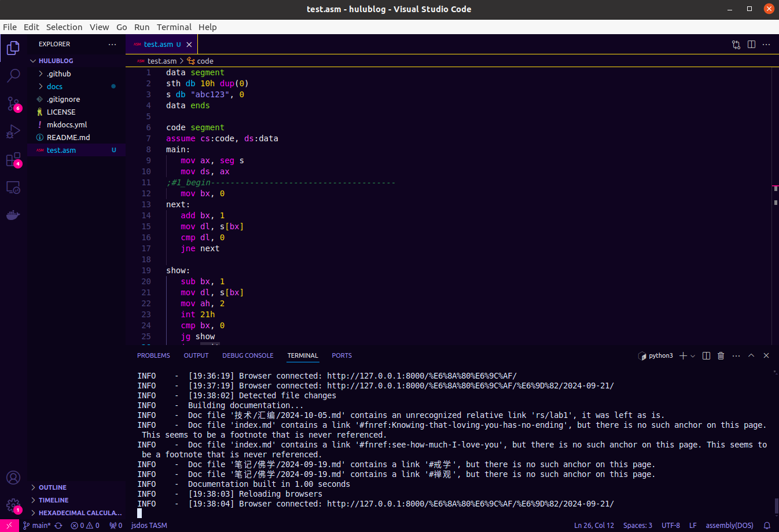
Task: Click forwarded ports indicator in status bar
Action: pyautogui.click(x=116, y=526)
